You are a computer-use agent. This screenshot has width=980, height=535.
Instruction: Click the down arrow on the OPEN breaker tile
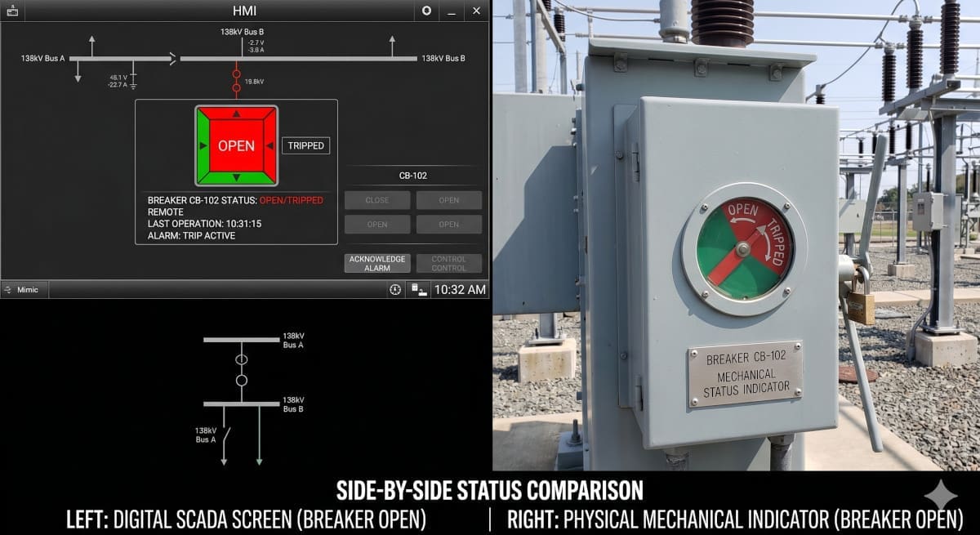pyautogui.click(x=237, y=177)
